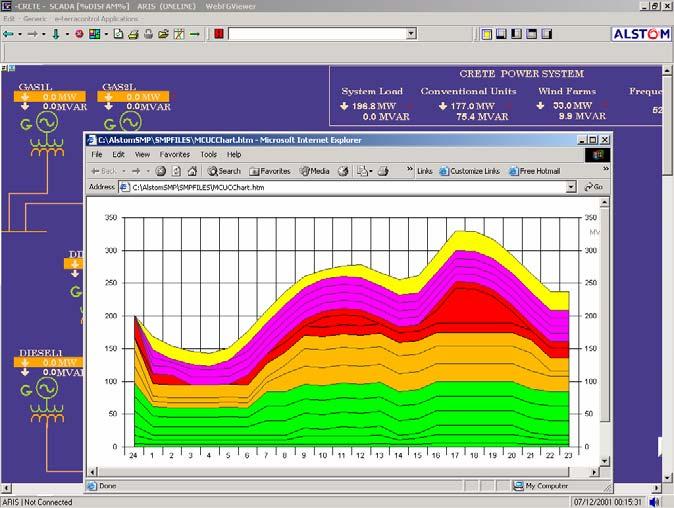The width and height of the screenshot is (674, 508).
Task: Open the Edit menu in Internet Explorer
Action: pos(118,154)
